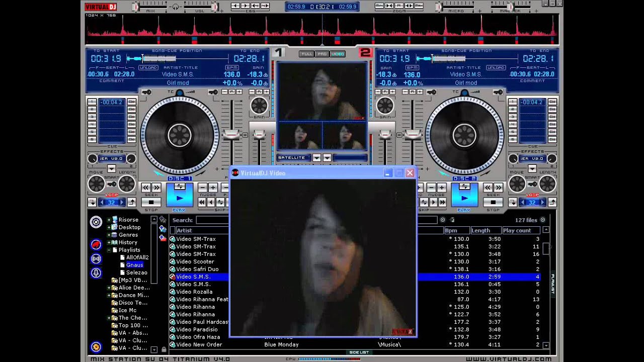Open deck 2 effects dropdown arrow
Viewport: 644px width, 362px height.
tap(532, 168)
